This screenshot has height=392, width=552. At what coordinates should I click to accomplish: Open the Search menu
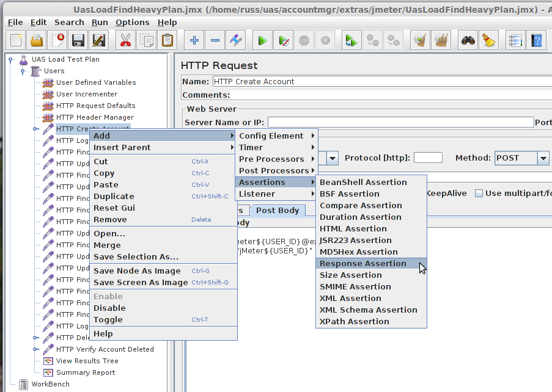pos(69,23)
